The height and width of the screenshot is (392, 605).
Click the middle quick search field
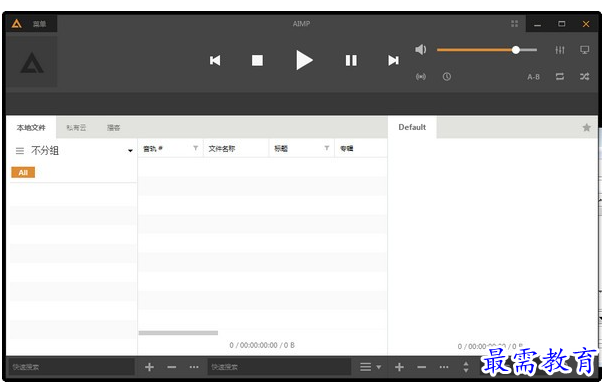(279, 367)
